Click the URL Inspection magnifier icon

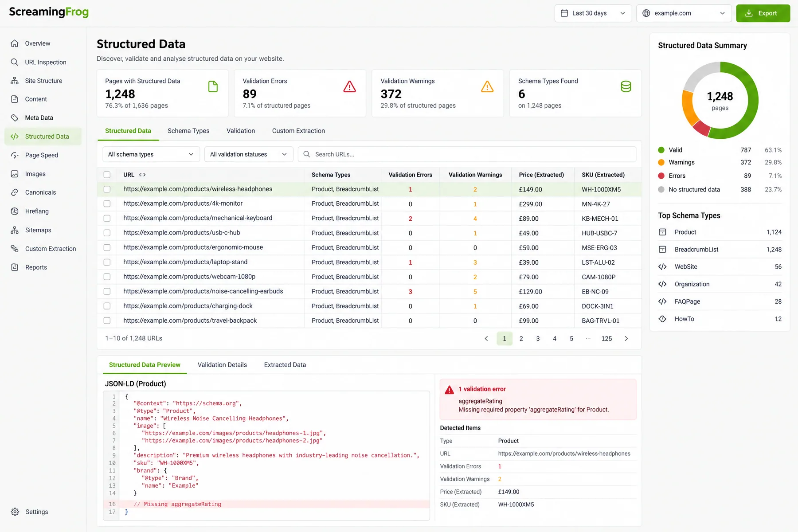pyautogui.click(x=15, y=62)
